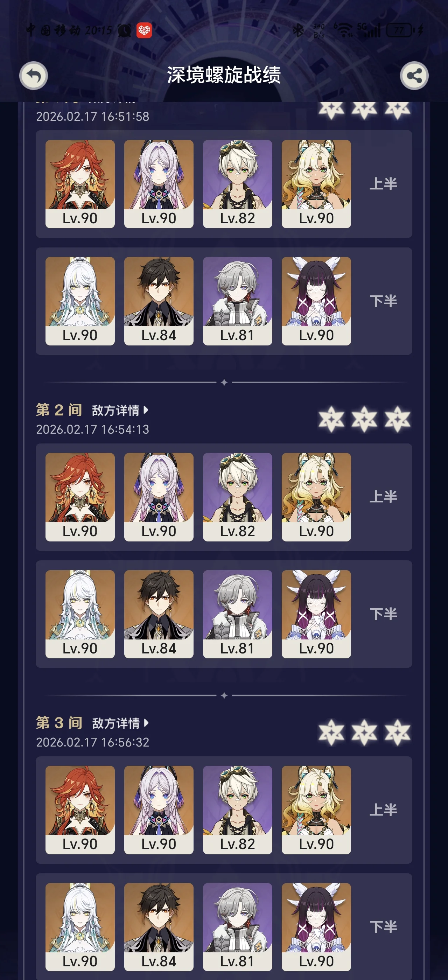Tap the 上半 label in Chamber 2
Image resolution: width=448 pixels, height=980 pixels.
tap(383, 496)
